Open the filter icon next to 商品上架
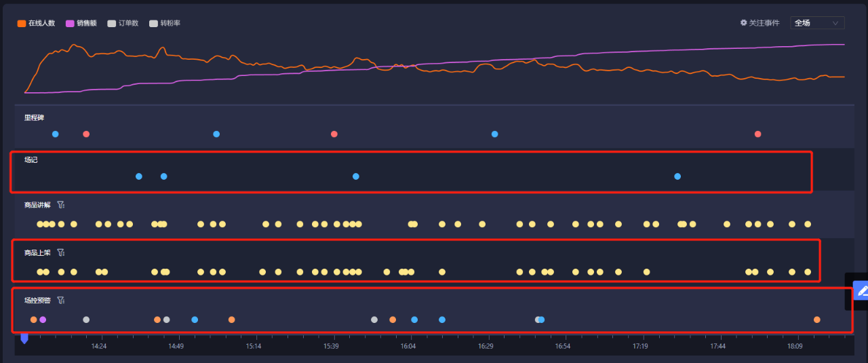The height and width of the screenshot is (363, 868). tap(60, 252)
